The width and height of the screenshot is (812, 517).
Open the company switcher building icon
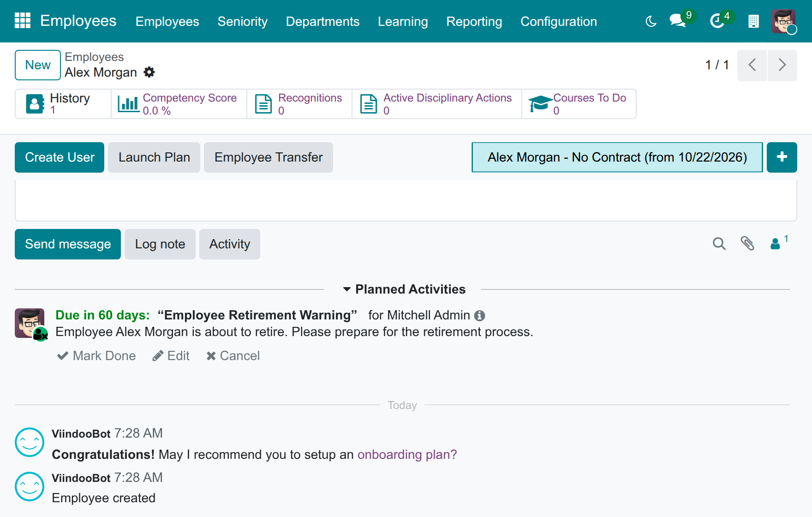753,21
